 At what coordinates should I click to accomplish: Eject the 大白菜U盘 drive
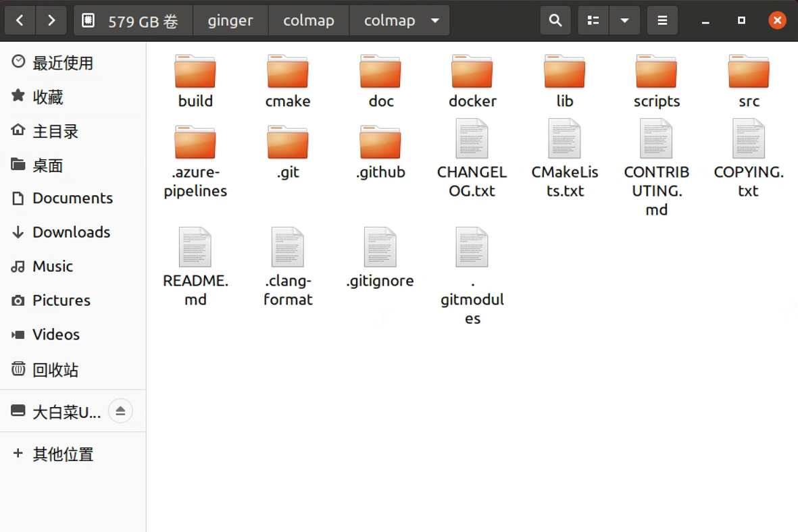[x=120, y=410]
